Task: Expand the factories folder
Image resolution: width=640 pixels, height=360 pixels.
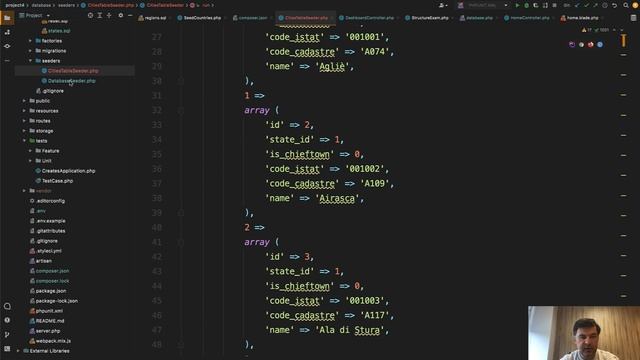Action: [30, 41]
